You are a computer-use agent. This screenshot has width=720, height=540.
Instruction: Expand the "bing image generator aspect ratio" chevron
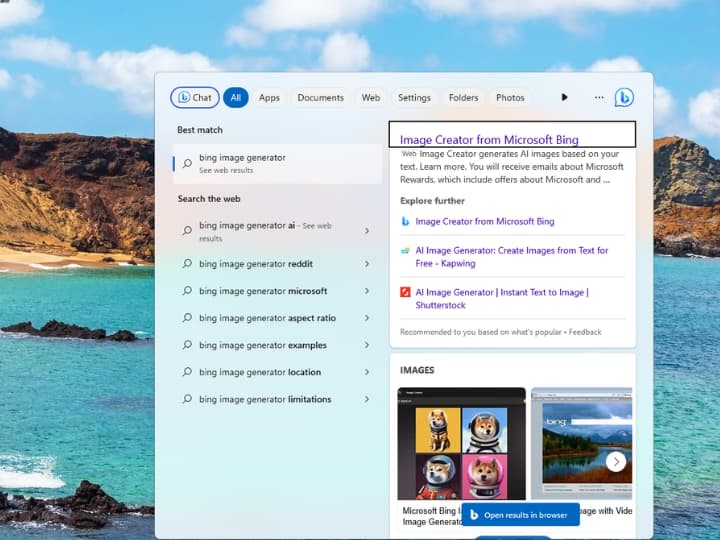pyautogui.click(x=367, y=318)
